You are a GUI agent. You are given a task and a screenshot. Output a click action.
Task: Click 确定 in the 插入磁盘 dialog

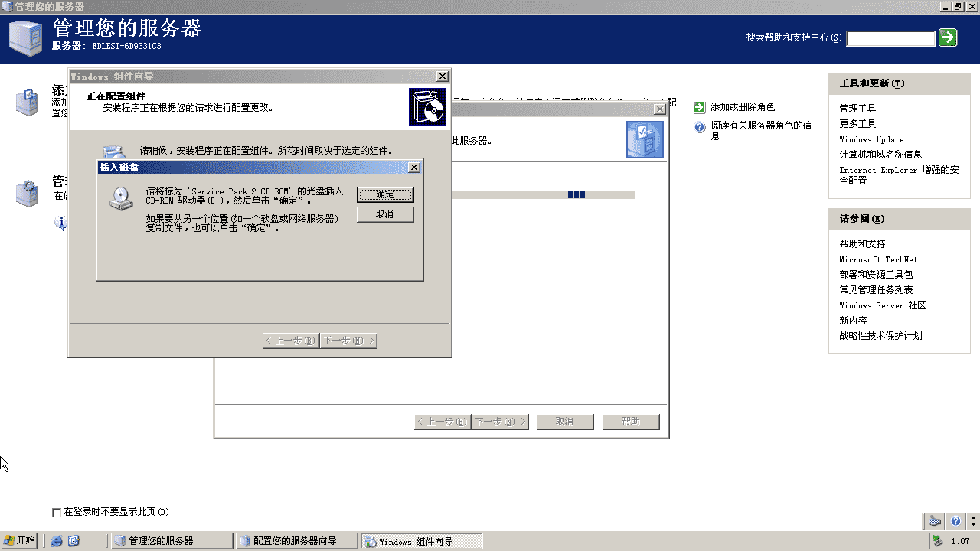[x=385, y=194]
